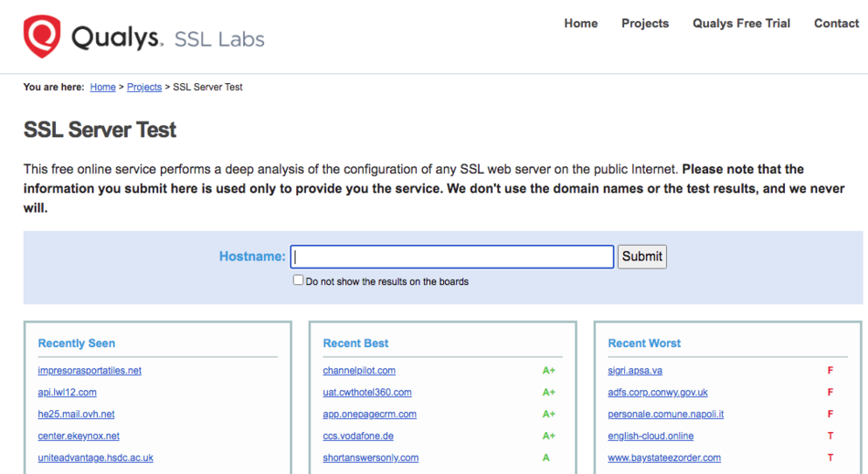Click the Recent Best heading
The width and height of the screenshot is (868, 474).
tap(355, 343)
